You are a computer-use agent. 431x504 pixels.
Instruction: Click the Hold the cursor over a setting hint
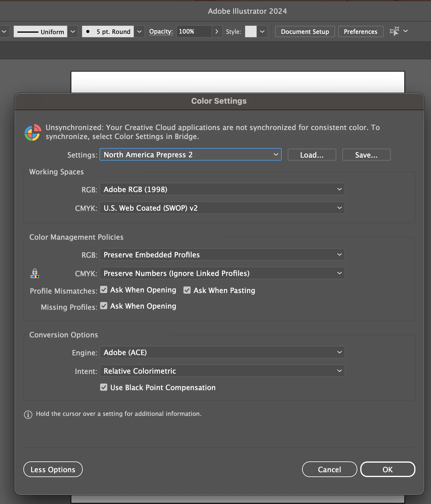point(119,414)
